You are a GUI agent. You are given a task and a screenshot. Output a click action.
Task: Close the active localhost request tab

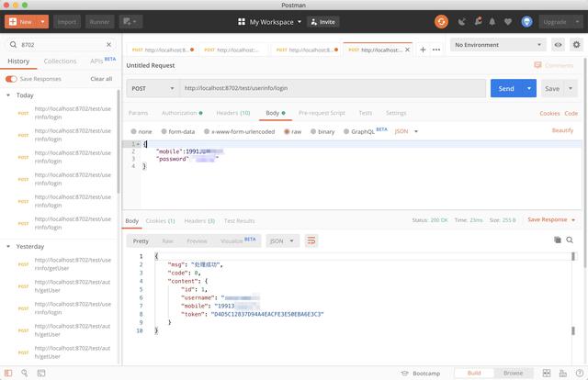[x=407, y=50]
